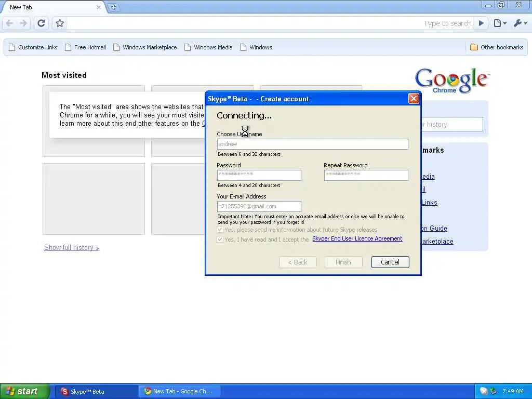Click the second system tray icon
This screenshot has width=532, height=399.
click(494, 391)
